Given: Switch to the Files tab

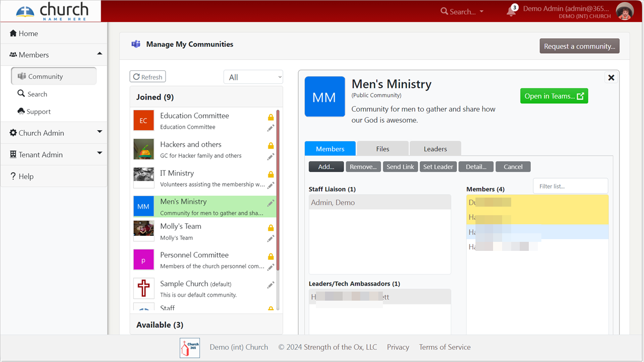Looking at the screenshot, I should tap(382, 148).
